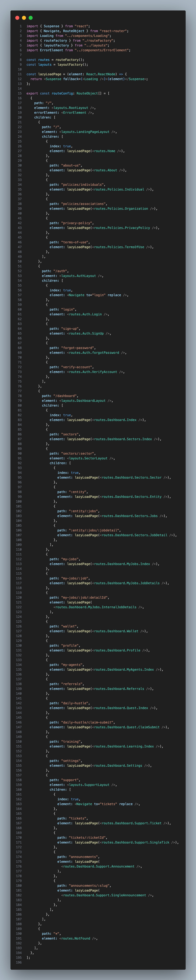Click the ":entity/:jobs/:jobdetail" path string
This screenshot has width=196, height=980.
coord(94,530)
